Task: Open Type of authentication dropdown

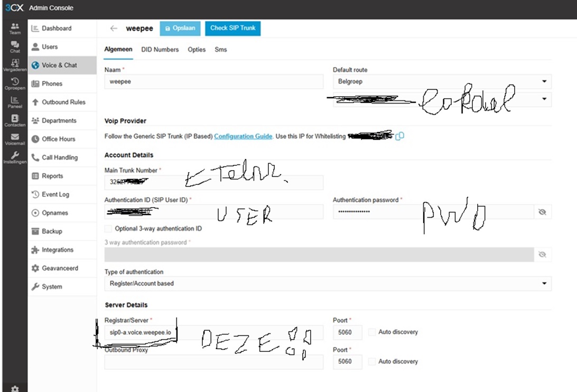Action: tap(328, 283)
